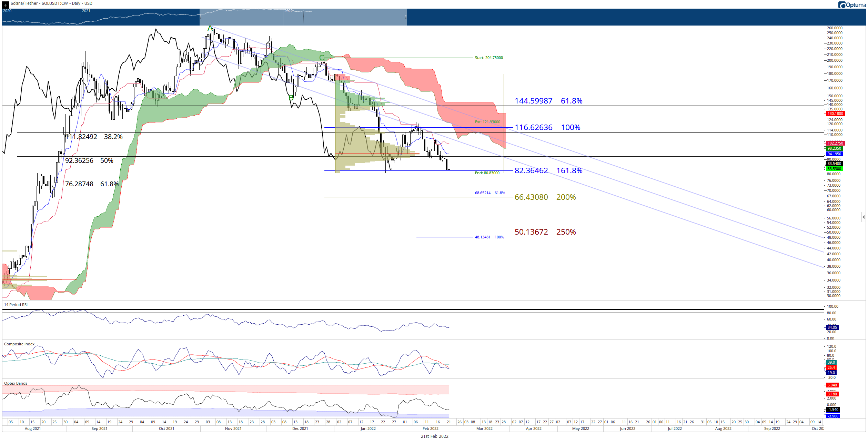Click the 144.59987 61.8% Fibonacci level label

pos(548,101)
